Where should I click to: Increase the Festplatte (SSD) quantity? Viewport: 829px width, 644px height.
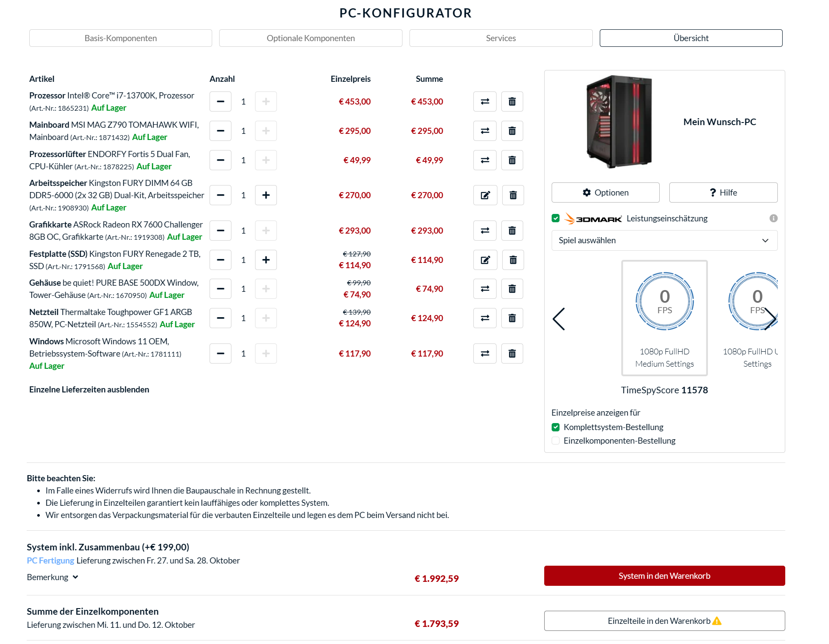[x=266, y=260]
